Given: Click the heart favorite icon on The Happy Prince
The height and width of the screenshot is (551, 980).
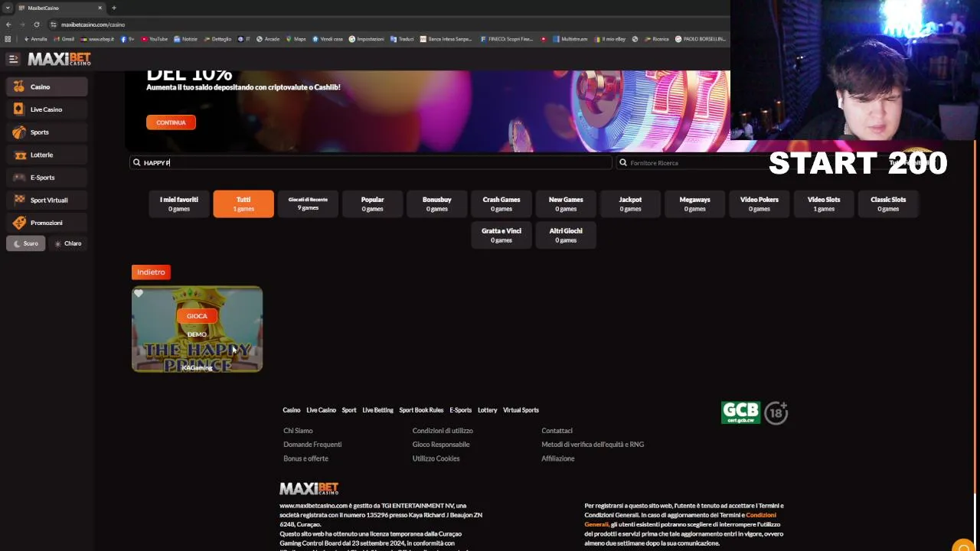Looking at the screenshot, I should tap(139, 294).
